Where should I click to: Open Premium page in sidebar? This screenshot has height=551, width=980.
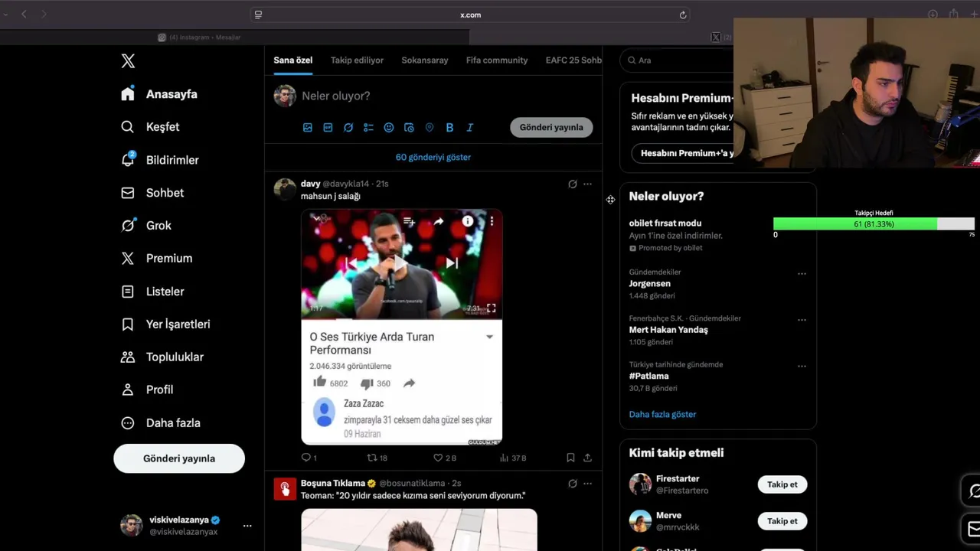(x=156, y=259)
